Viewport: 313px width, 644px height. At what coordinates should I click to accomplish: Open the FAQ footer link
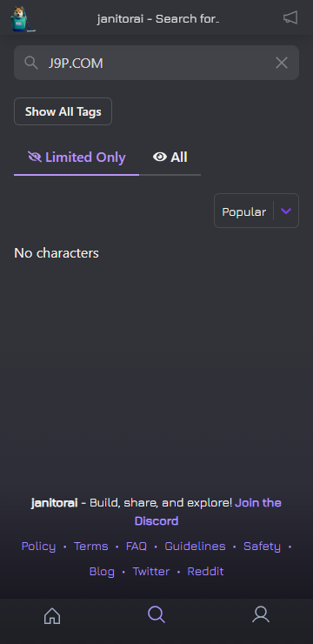pyautogui.click(x=137, y=547)
